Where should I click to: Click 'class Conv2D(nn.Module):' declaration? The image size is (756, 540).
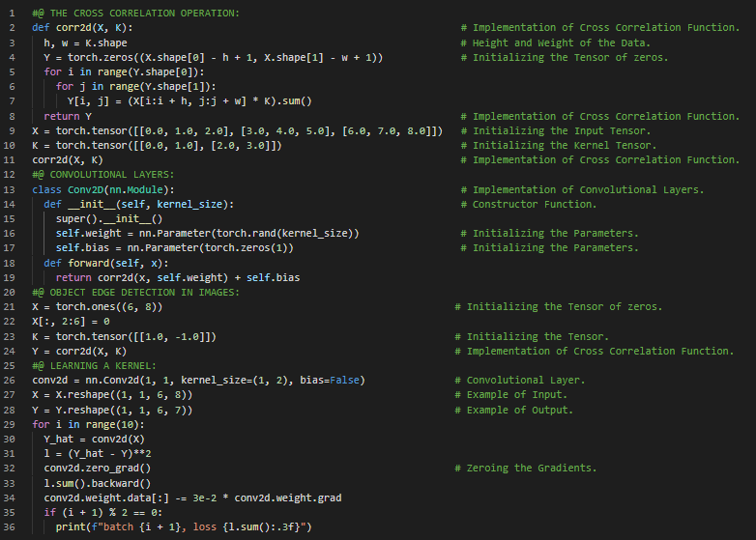tap(102, 189)
